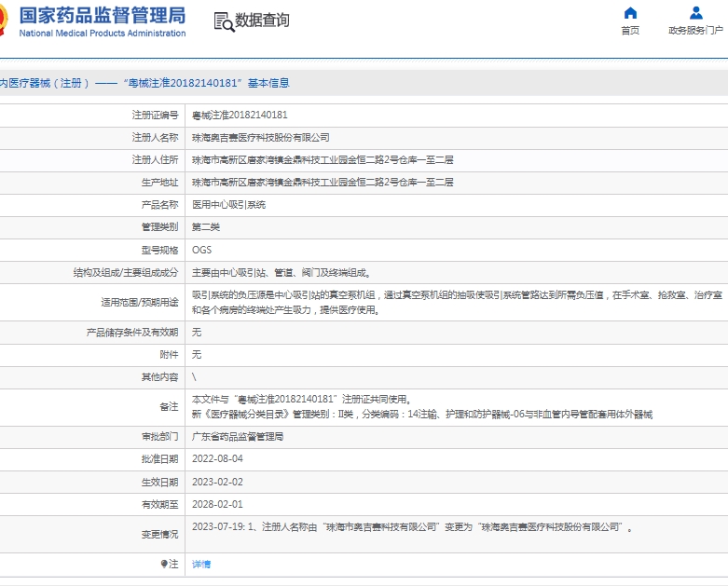Select structure text 主要由中心吸引站、管道、阀门及终端组成
This screenshot has height=586, width=728.
(282, 272)
